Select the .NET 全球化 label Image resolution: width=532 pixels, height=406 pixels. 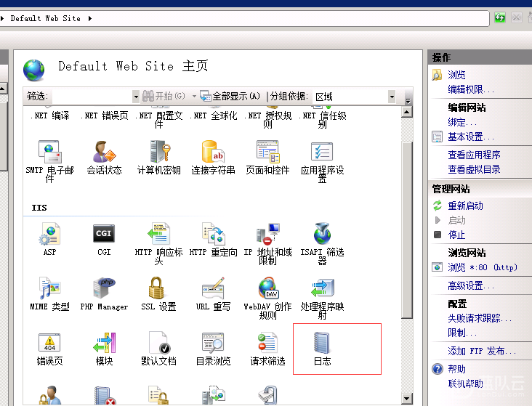pyautogui.click(x=214, y=115)
